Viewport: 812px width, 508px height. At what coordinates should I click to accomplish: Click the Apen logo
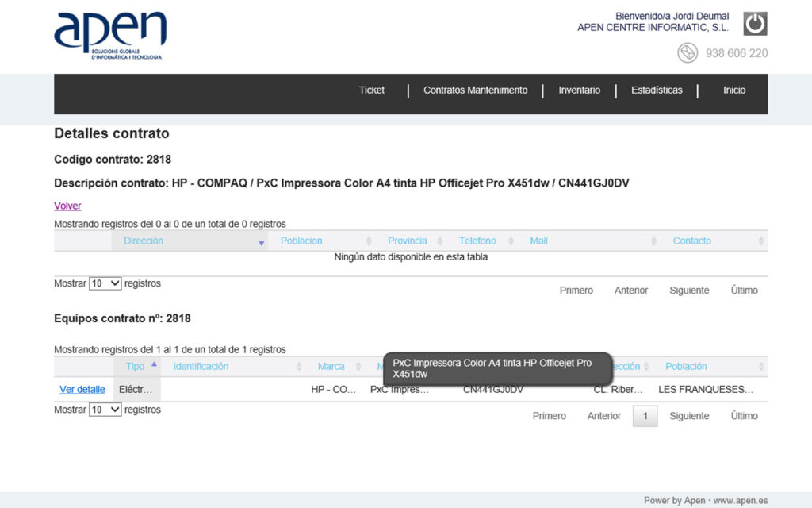(110, 36)
